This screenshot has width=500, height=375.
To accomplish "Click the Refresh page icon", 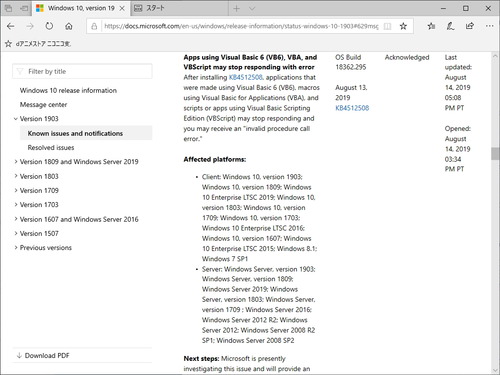I will pyautogui.click(x=49, y=26).
